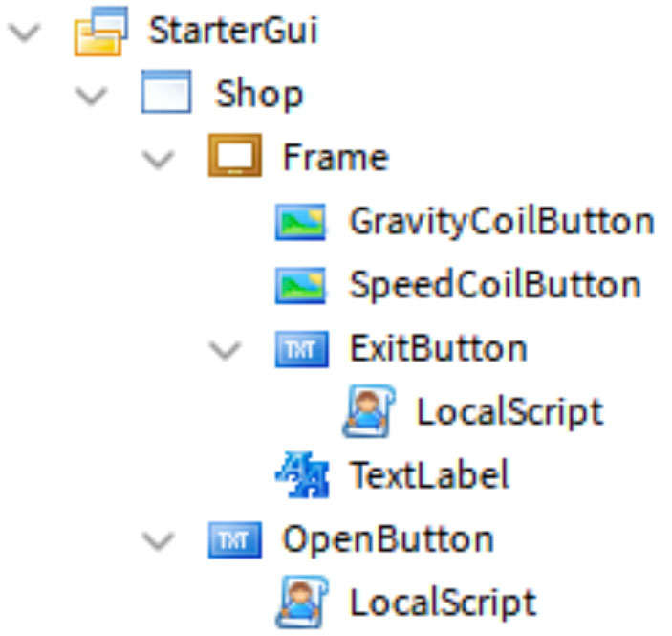Collapse the Shop node arrow
Image resolution: width=672 pixels, height=636 pixels.
tap(91, 96)
